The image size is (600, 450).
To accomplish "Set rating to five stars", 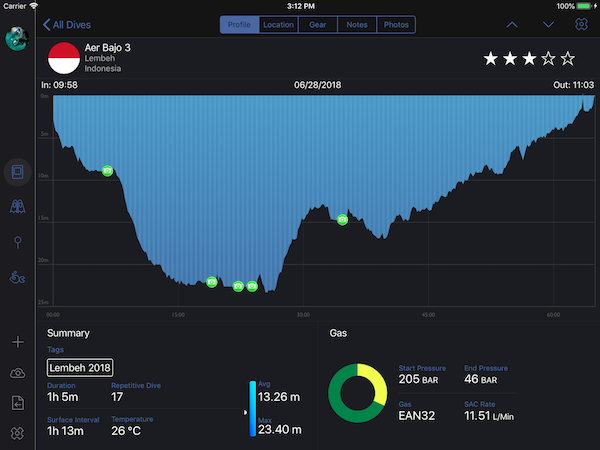I will (568, 59).
